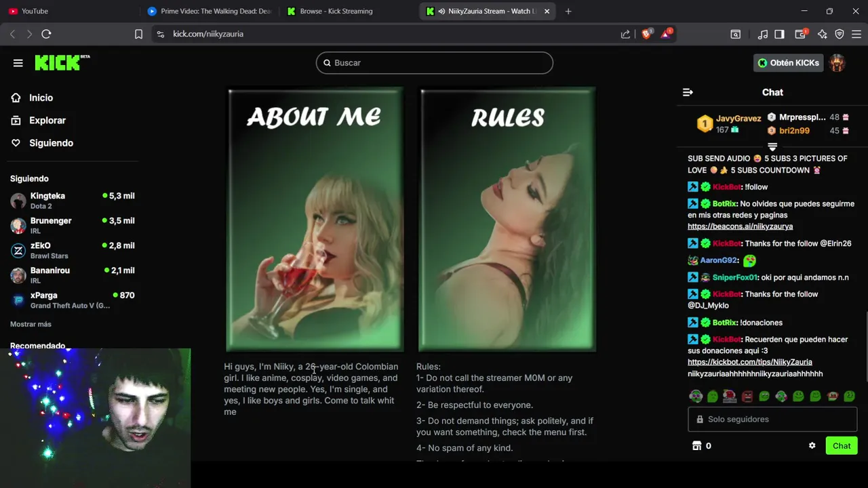Click the Obtén KICKs button
Image resolution: width=868 pixels, height=488 pixels.
(789, 63)
